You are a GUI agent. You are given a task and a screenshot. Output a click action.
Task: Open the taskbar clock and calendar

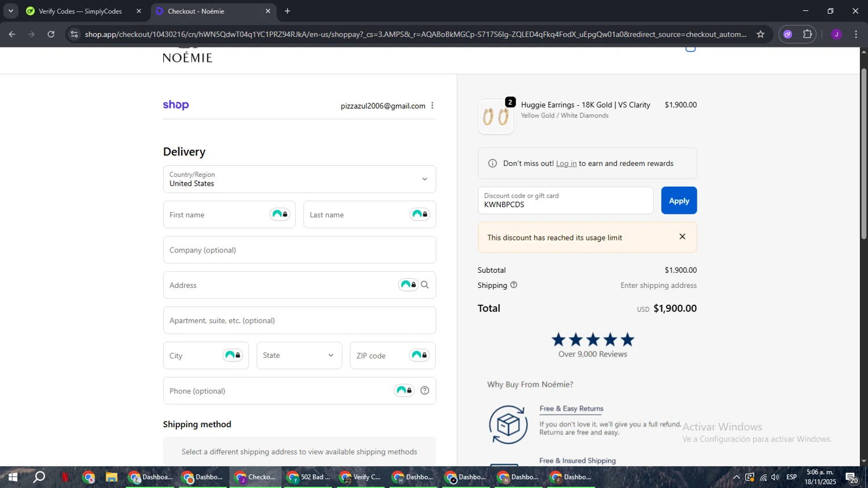pos(820,477)
